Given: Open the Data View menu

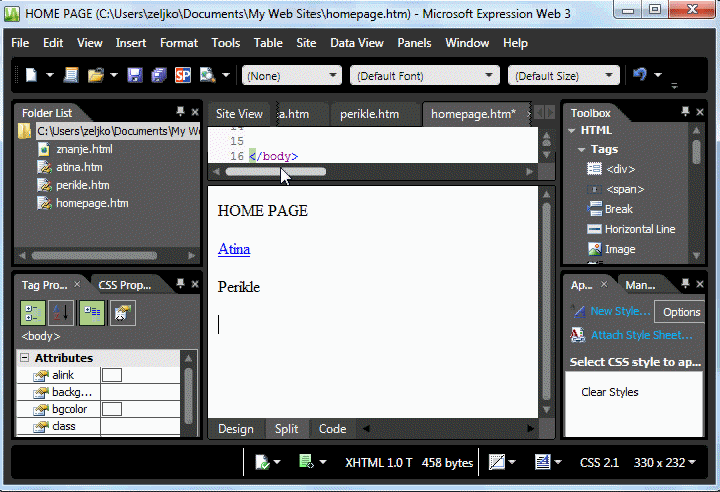Looking at the screenshot, I should (x=357, y=43).
